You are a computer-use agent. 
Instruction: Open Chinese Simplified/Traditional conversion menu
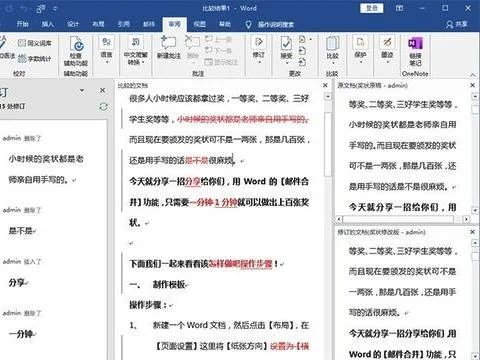click(x=135, y=50)
